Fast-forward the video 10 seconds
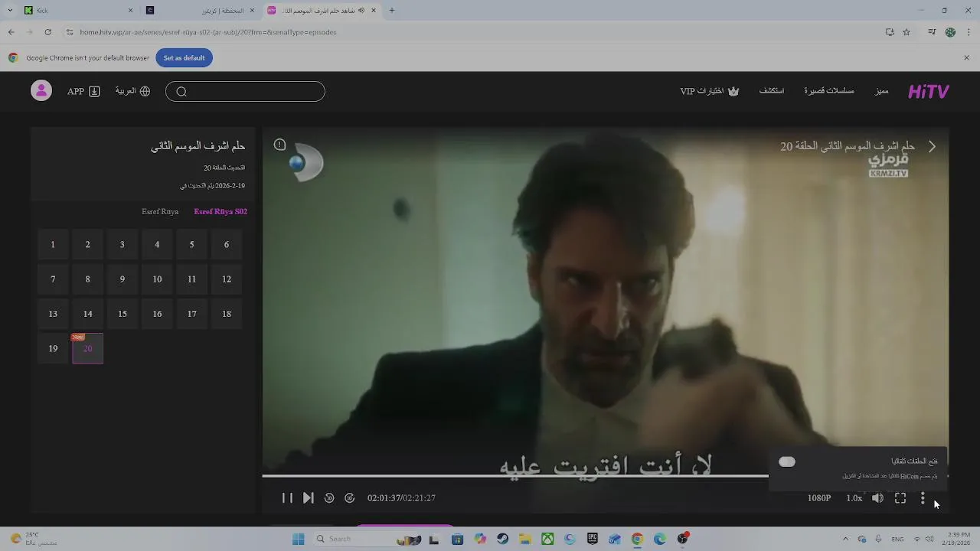The image size is (980, 551). [349, 498]
